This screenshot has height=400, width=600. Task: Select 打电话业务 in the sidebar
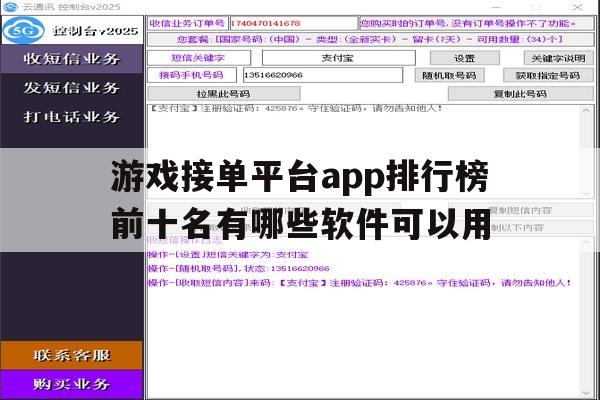click(x=72, y=117)
